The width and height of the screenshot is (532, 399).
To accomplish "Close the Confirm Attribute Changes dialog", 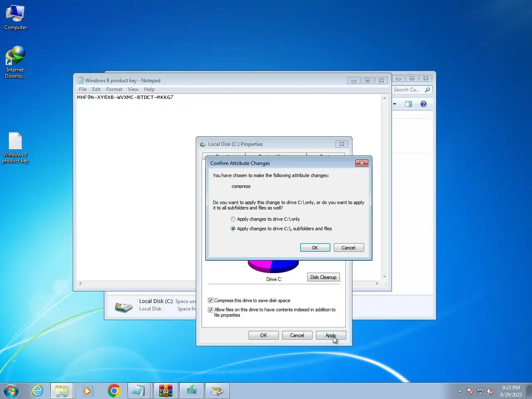I will tap(362, 163).
